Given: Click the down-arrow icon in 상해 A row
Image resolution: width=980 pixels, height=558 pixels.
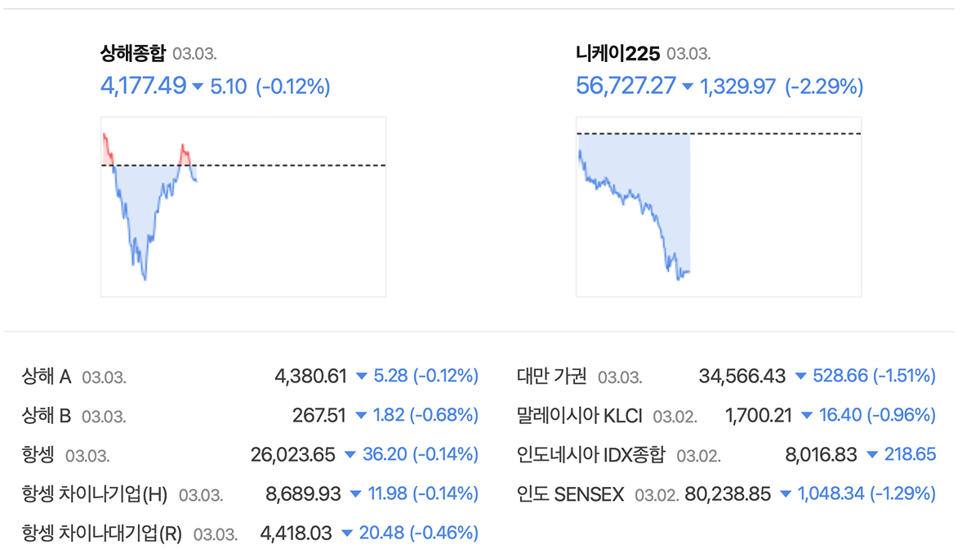Looking at the screenshot, I should pos(361,377).
